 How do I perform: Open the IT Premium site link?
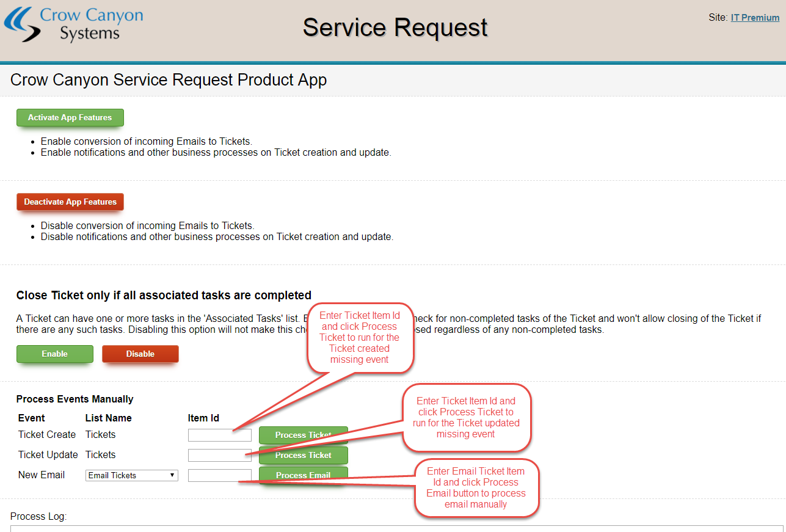[755, 18]
